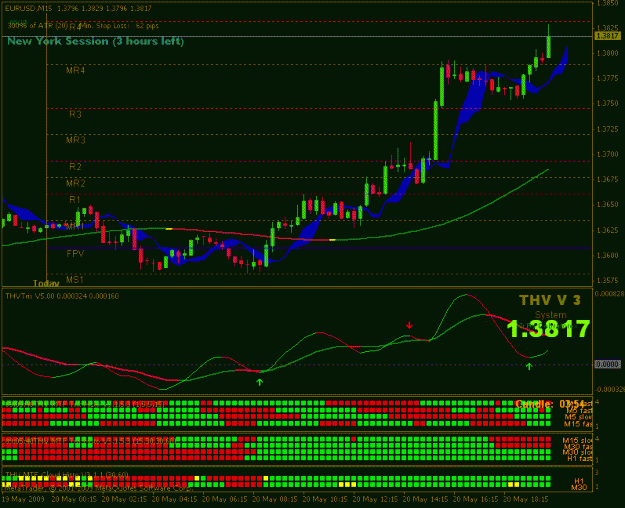The image size is (625, 508).
Task: Click 1.3750 on the price axis
Action: (608, 103)
